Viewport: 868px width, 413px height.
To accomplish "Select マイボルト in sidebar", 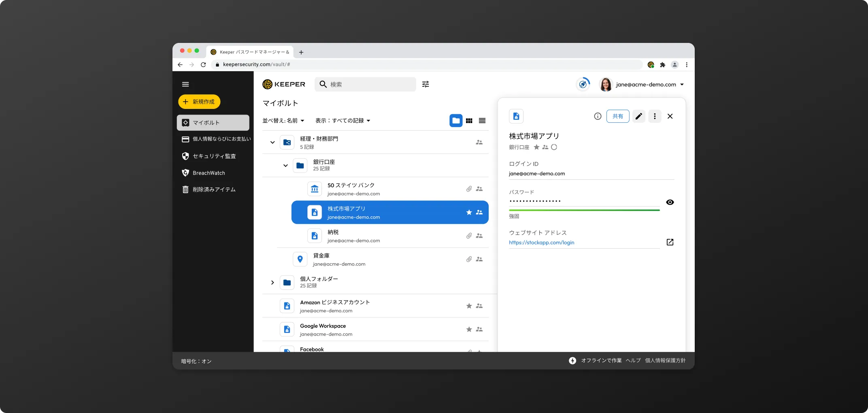I will pos(213,123).
